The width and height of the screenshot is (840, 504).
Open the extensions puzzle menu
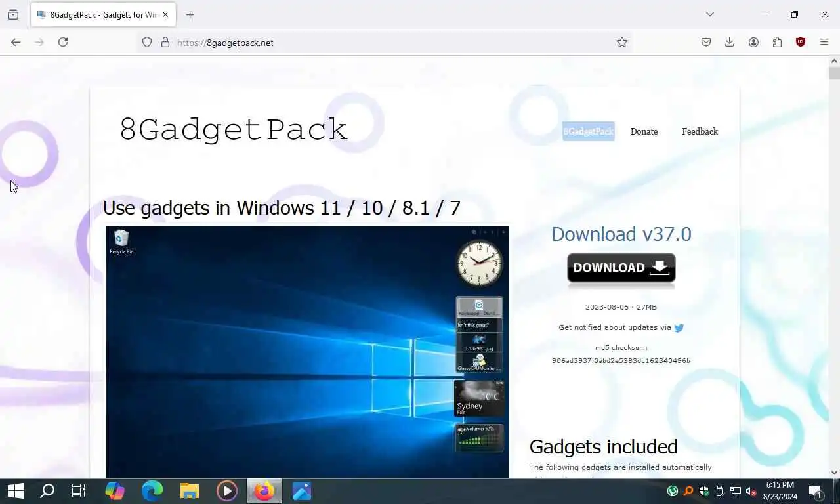pyautogui.click(x=777, y=42)
